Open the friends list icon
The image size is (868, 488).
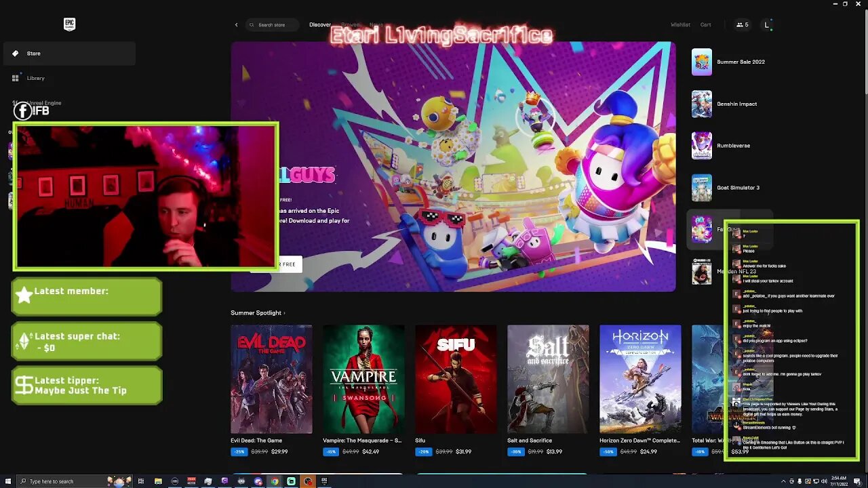pyautogui.click(x=743, y=25)
